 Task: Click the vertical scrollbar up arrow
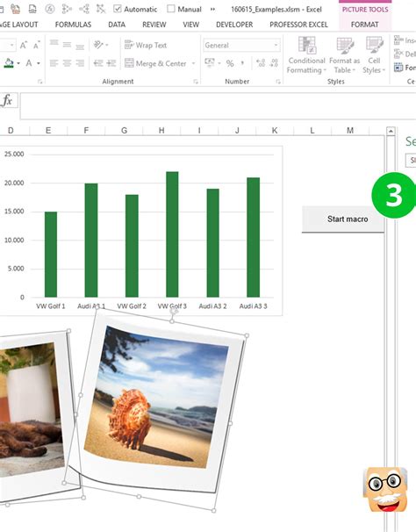(391, 131)
